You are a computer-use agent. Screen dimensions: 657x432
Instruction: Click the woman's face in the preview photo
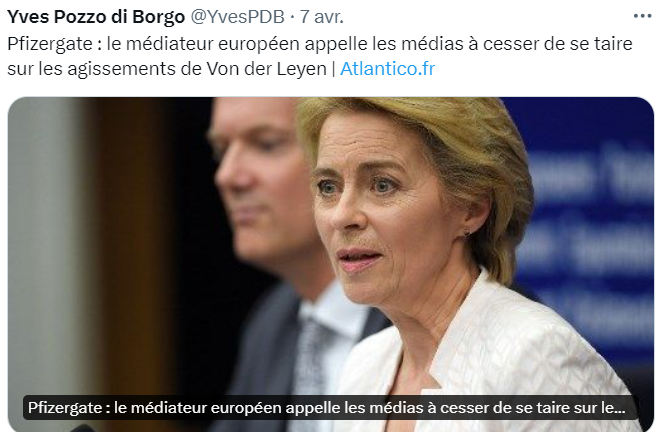(x=377, y=218)
